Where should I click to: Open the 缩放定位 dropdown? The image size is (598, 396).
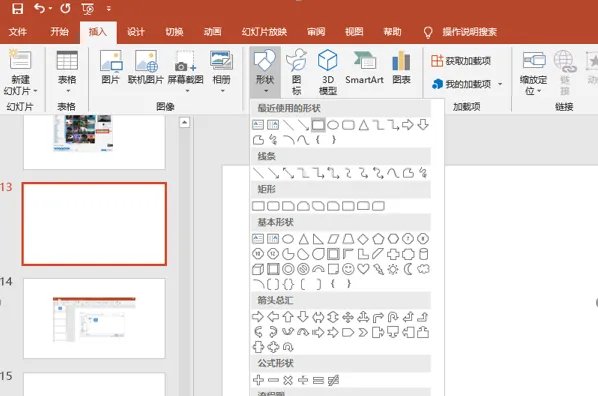coord(534,72)
